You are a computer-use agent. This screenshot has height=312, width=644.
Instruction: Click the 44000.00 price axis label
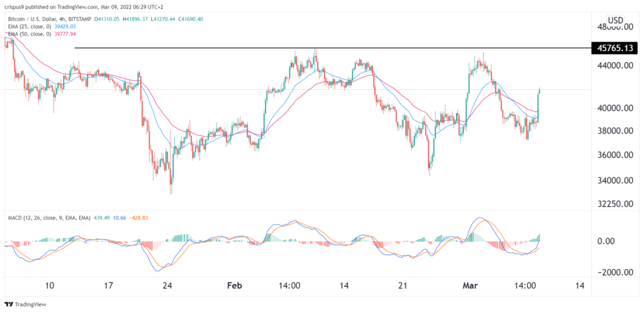click(x=615, y=65)
